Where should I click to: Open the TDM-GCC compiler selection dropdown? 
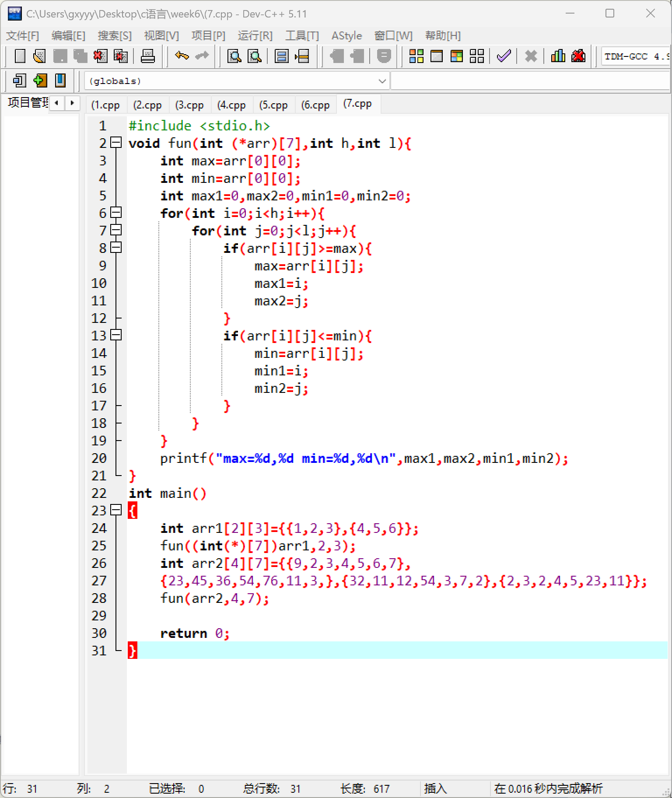pyautogui.click(x=636, y=56)
